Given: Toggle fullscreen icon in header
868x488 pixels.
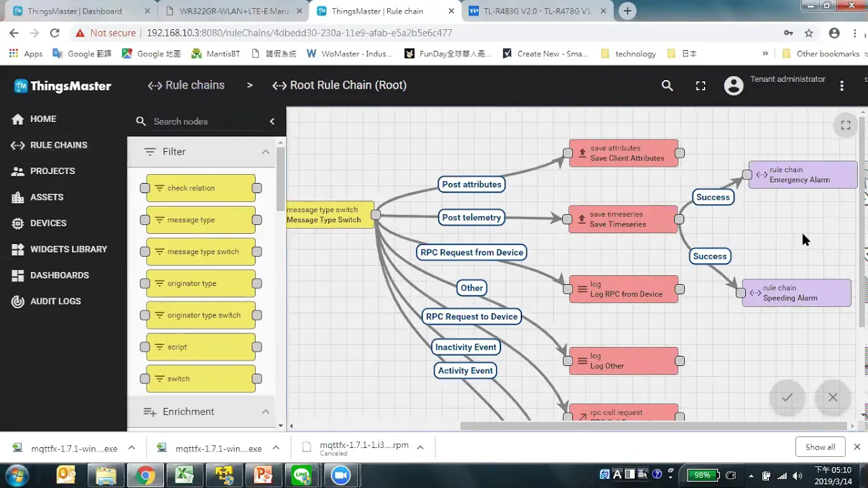Looking at the screenshot, I should pos(701,85).
